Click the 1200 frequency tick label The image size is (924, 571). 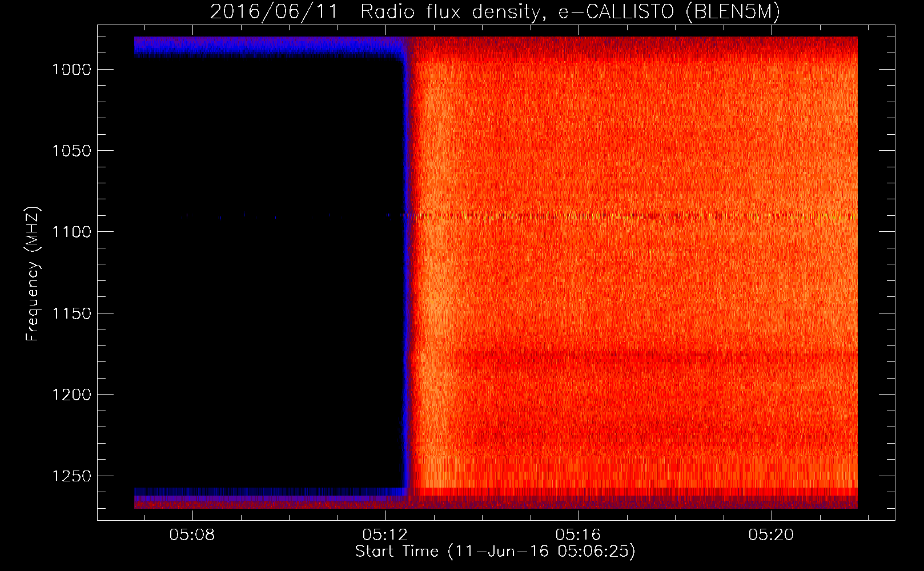(x=71, y=395)
